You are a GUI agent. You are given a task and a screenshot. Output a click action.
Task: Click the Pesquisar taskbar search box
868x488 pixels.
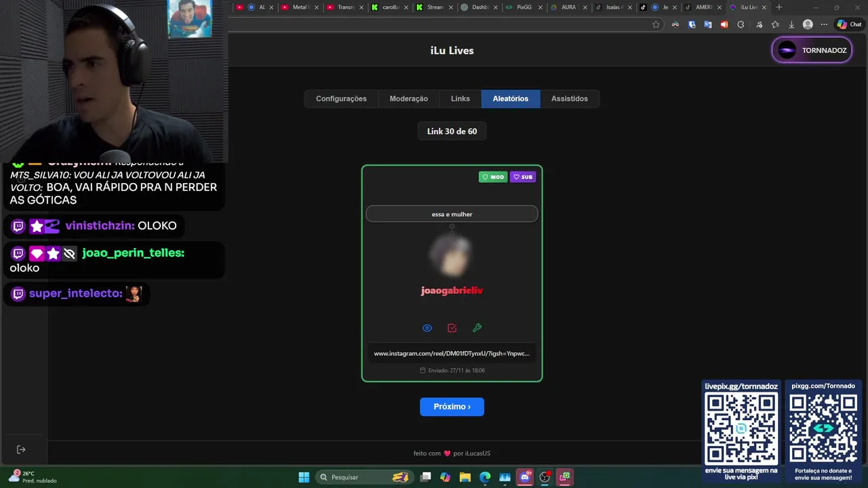tap(363, 477)
